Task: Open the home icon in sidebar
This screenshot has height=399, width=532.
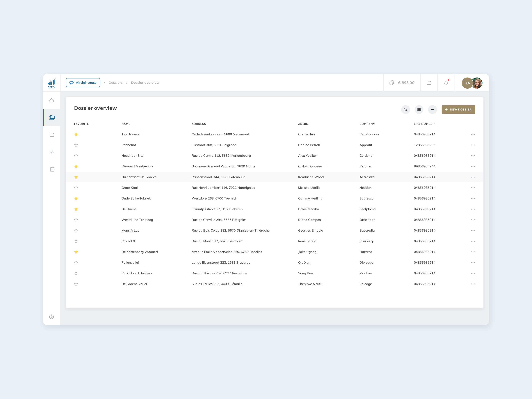Action: click(x=52, y=101)
